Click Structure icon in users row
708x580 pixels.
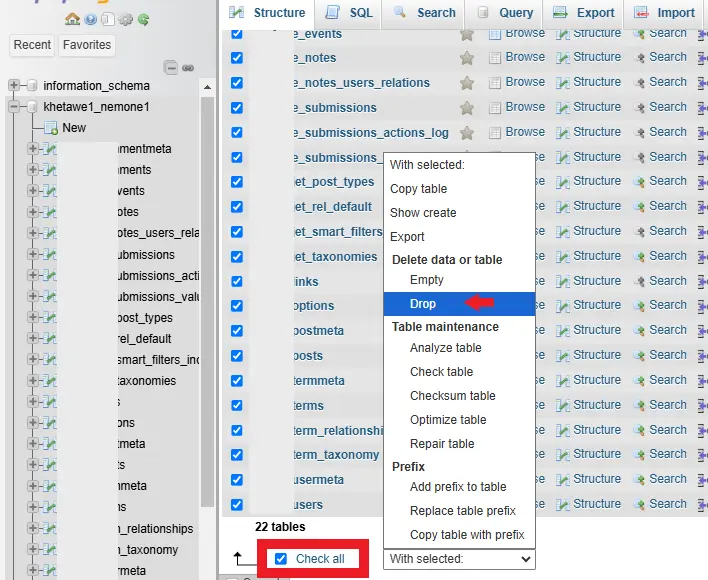point(563,504)
